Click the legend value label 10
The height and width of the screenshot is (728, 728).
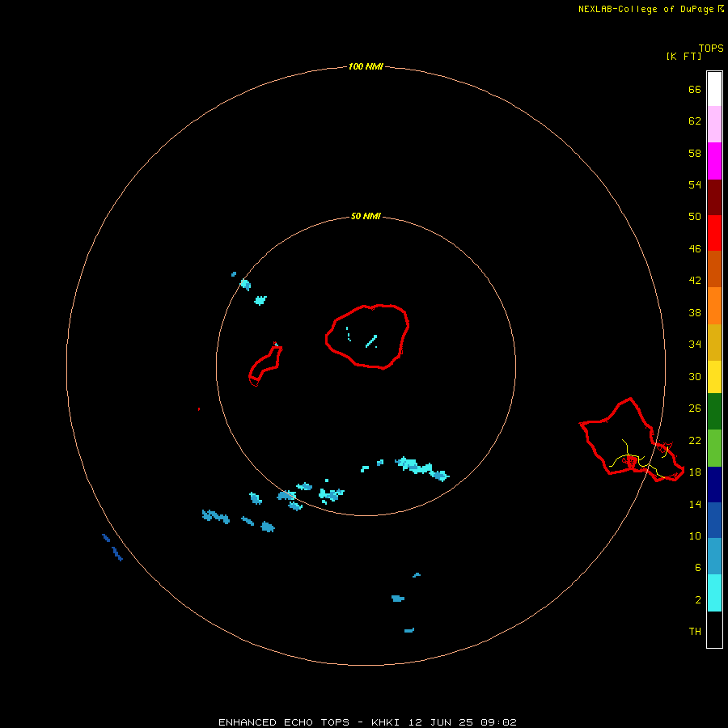695,536
